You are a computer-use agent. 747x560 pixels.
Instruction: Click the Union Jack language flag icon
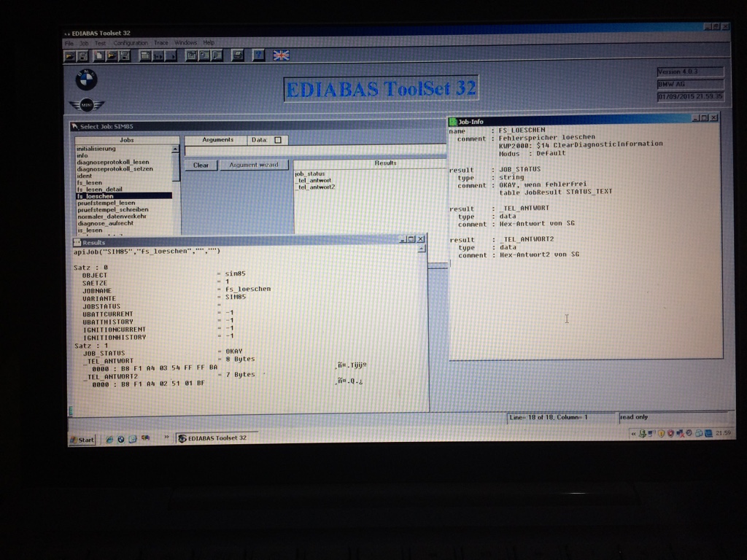click(281, 55)
